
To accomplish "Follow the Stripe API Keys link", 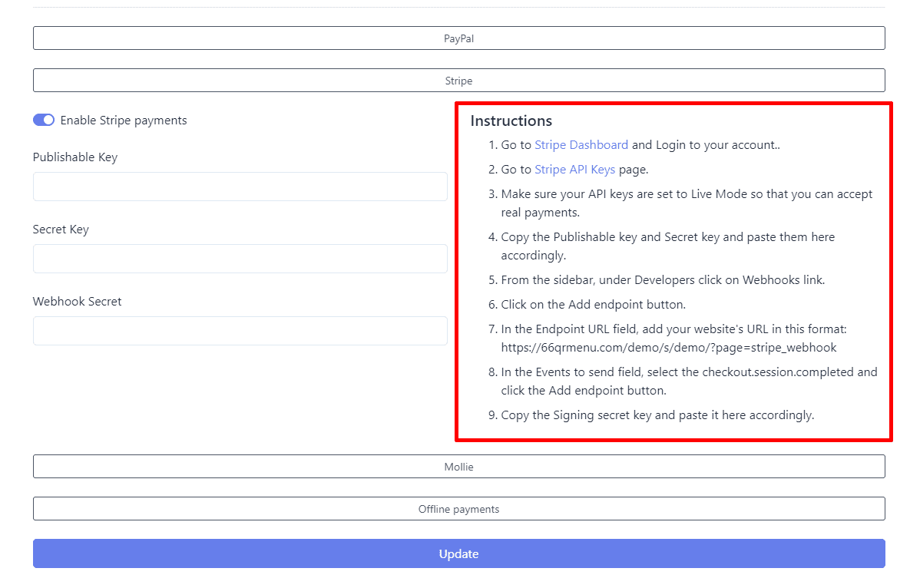I will click(574, 170).
